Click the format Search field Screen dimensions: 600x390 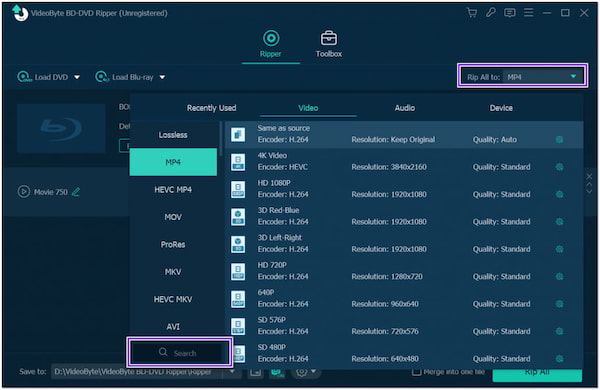179,352
